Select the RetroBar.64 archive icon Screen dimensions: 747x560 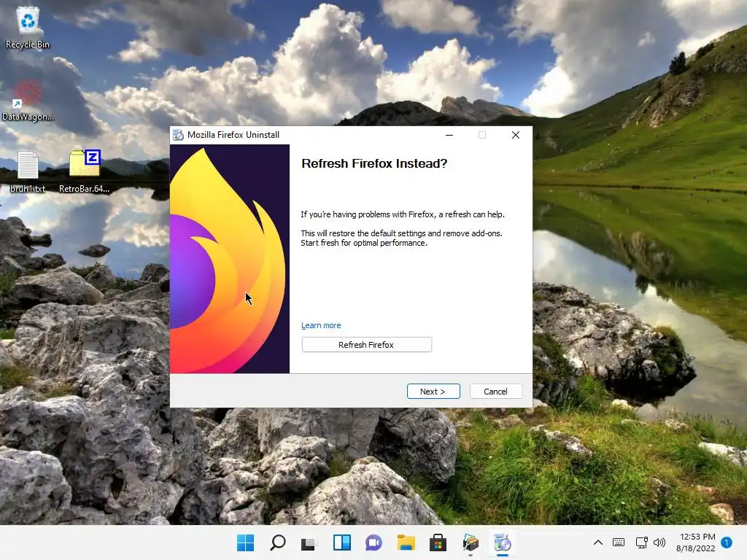click(x=85, y=171)
